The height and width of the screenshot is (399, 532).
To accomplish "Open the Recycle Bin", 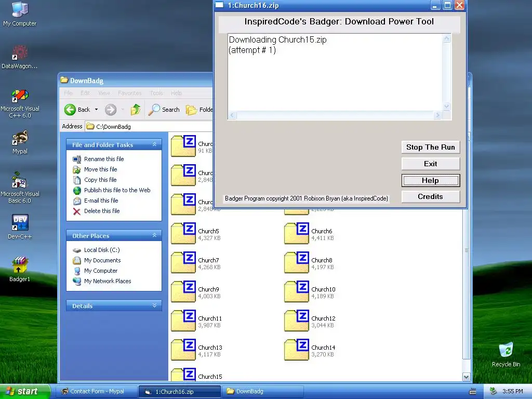I will pos(506,354).
